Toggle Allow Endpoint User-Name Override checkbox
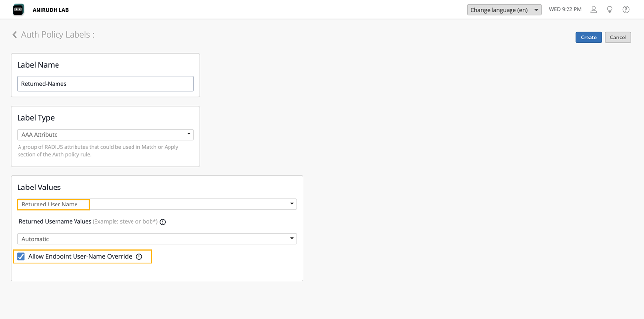 click(x=21, y=257)
